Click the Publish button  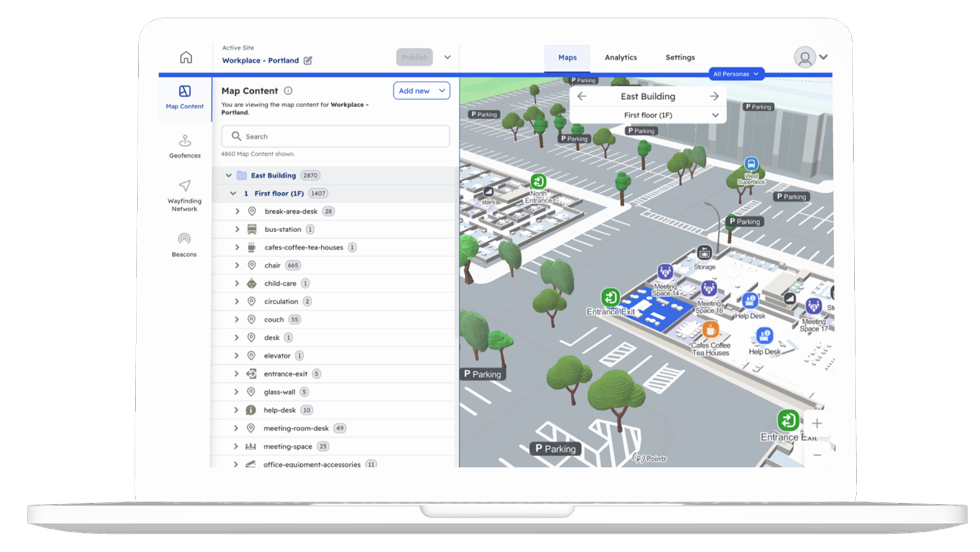[414, 57]
